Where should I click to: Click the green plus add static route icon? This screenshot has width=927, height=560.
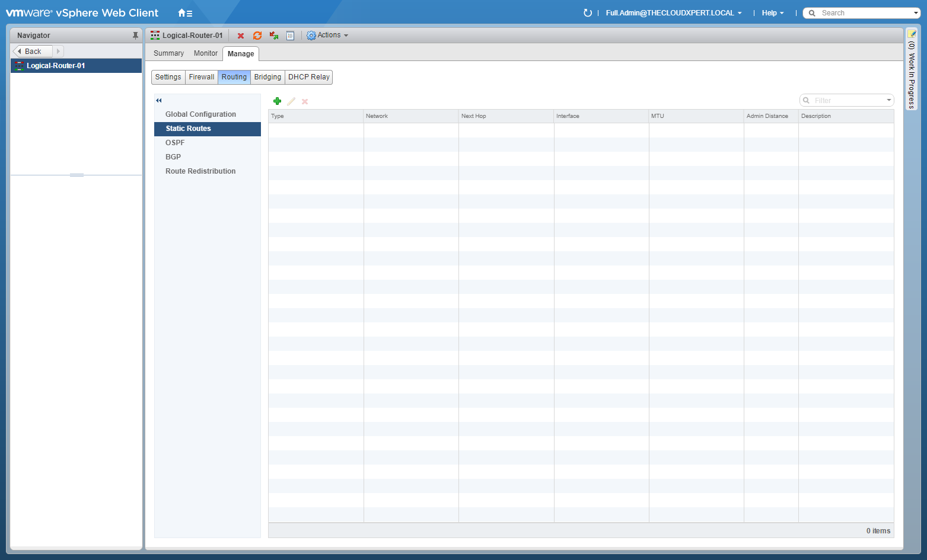click(x=277, y=101)
